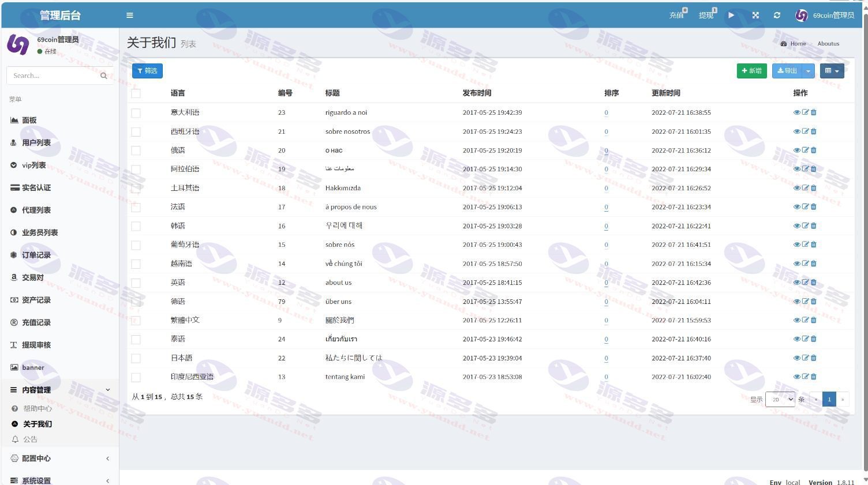Delete the 意大利语 row
The height and width of the screenshot is (485, 868).
click(814, 112)
